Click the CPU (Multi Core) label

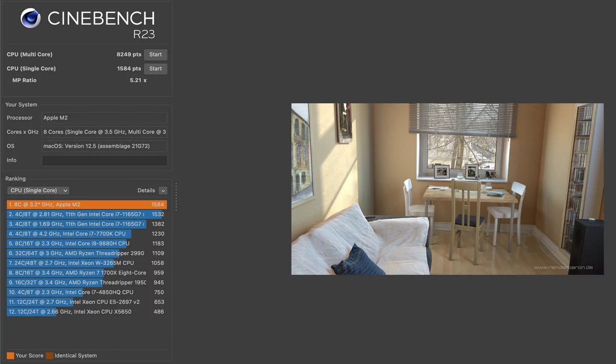tap(30, 54)
